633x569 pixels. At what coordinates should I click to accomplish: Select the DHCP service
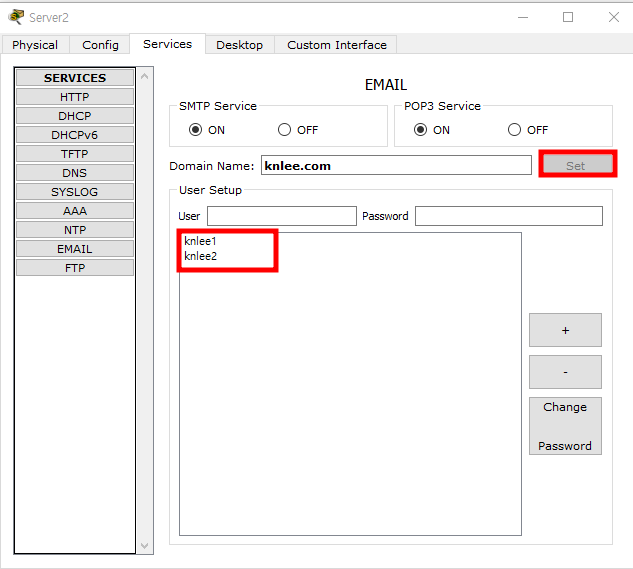tap(75, 116)
